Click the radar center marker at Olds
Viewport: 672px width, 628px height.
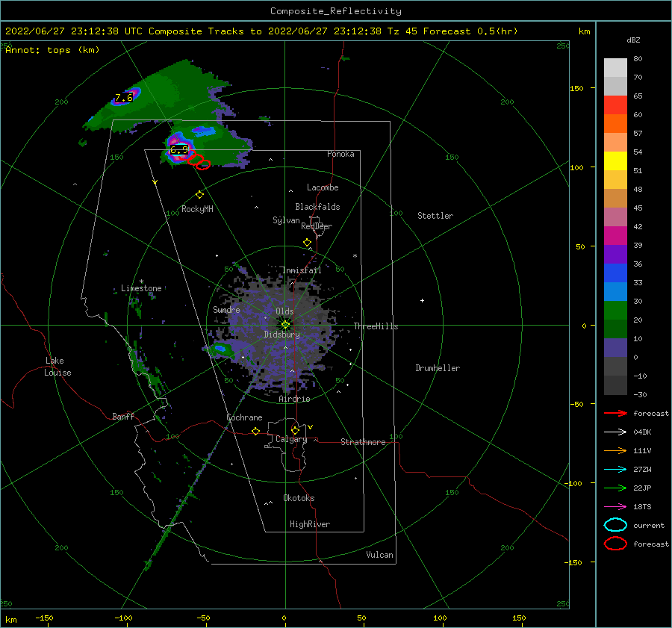point(285,325)
